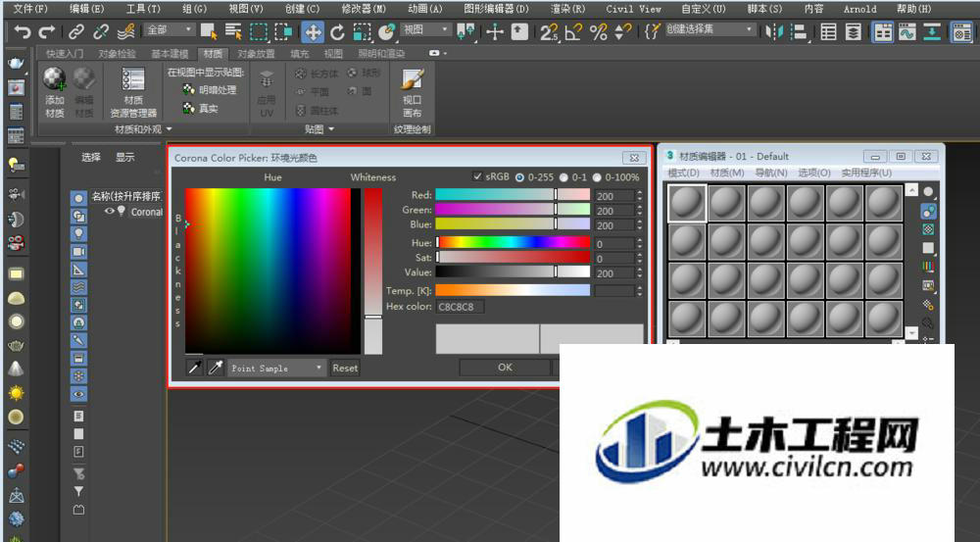Toggle the Percent Snap icon
Image resolution: width=980 pixels, height=542 pixels.
point(598,32)
